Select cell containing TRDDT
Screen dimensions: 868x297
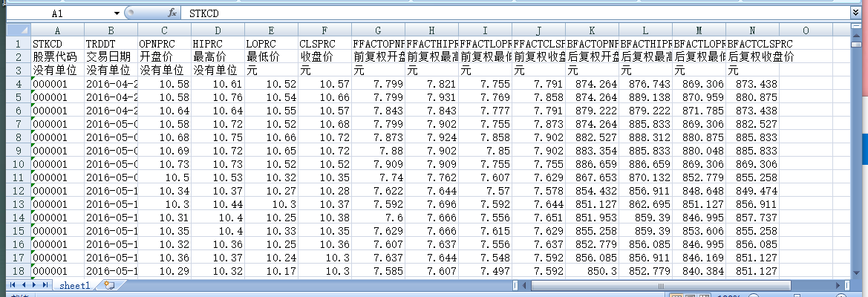[x=111, y=44]
